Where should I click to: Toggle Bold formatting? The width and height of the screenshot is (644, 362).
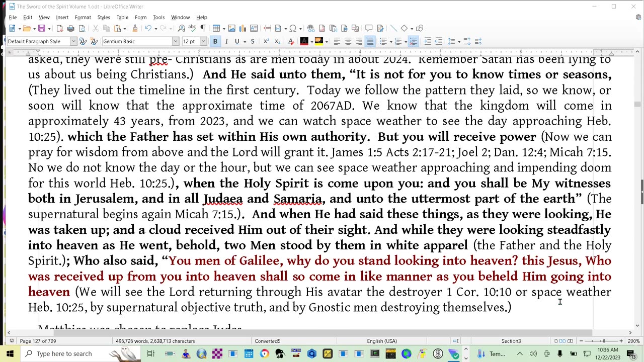pyautogui.click(x=215, y=41)
